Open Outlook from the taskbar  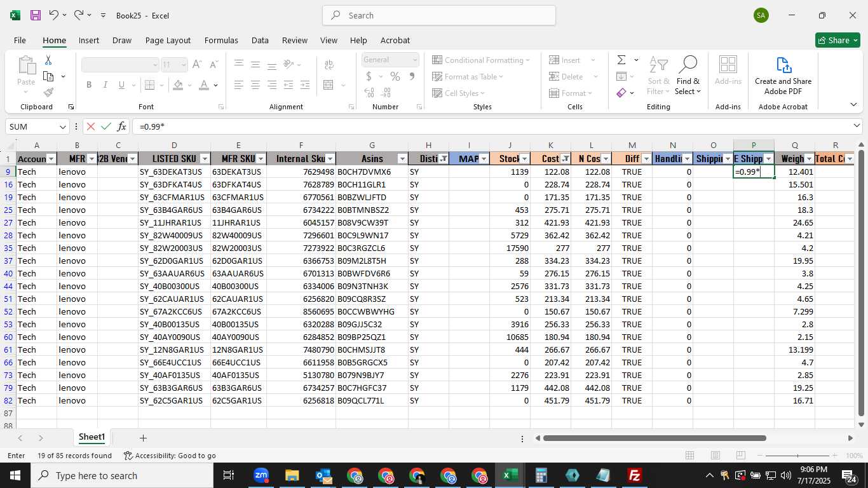tap(323, 475)
